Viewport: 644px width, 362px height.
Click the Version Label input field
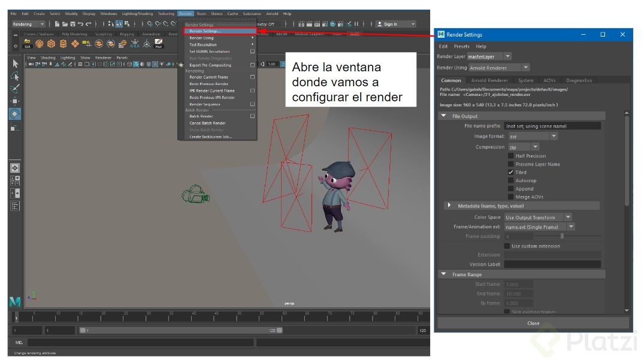tap(552, 264)
